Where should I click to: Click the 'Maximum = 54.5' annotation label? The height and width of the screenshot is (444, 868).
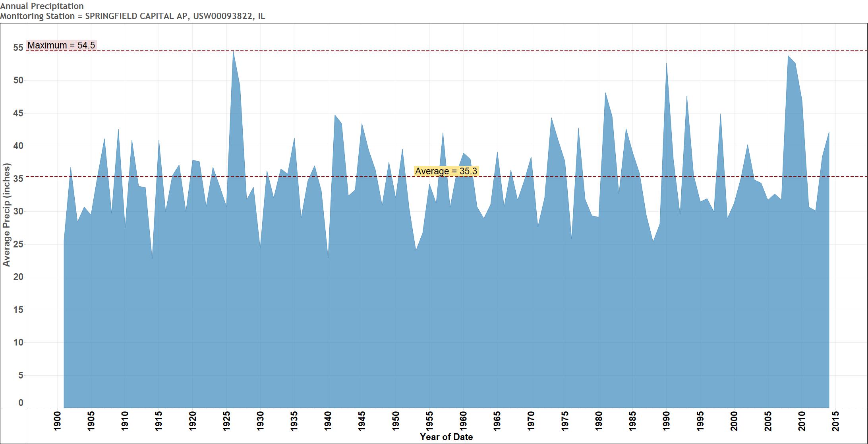pyautogui.click(x=60, y=46)
